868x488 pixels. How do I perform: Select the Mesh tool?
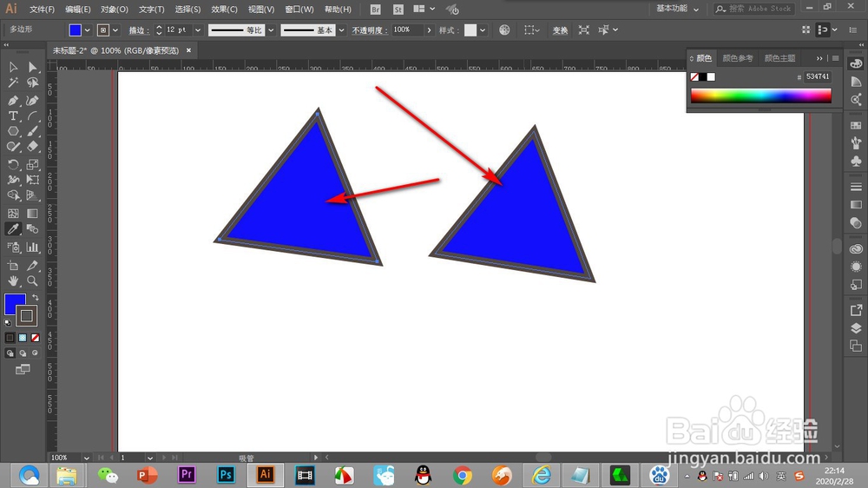(x=13, y=214)
